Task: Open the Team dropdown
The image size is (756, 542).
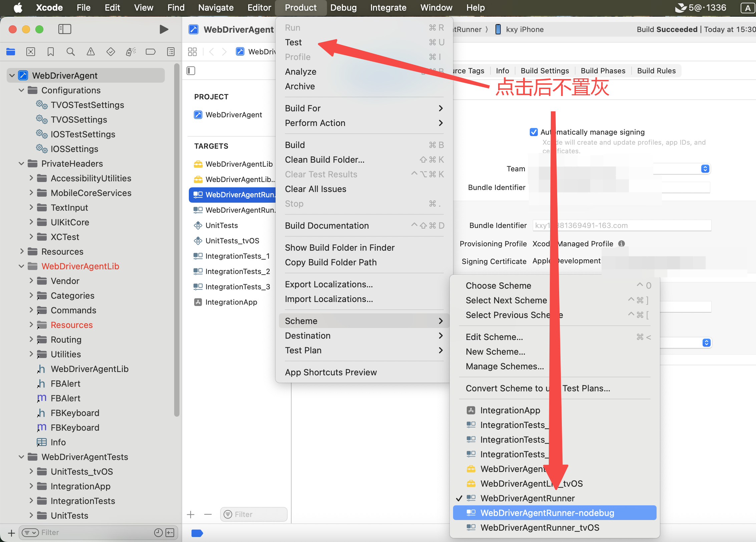Action: tap(705, 169)
